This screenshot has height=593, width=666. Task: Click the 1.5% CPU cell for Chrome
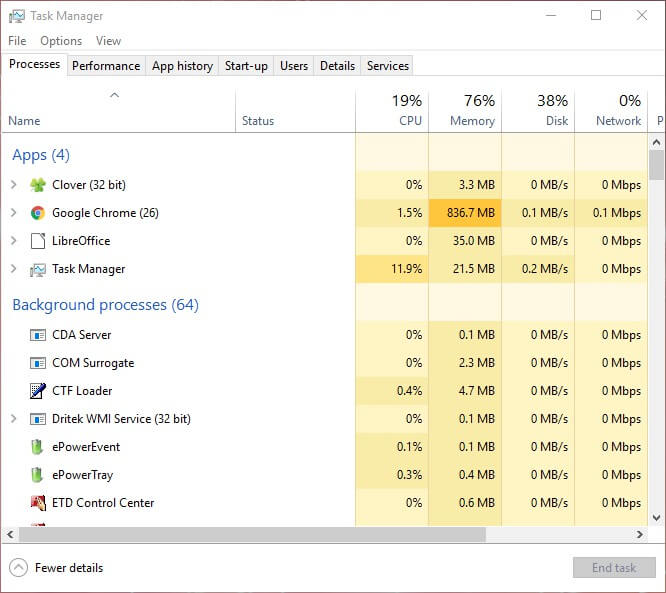392,213
